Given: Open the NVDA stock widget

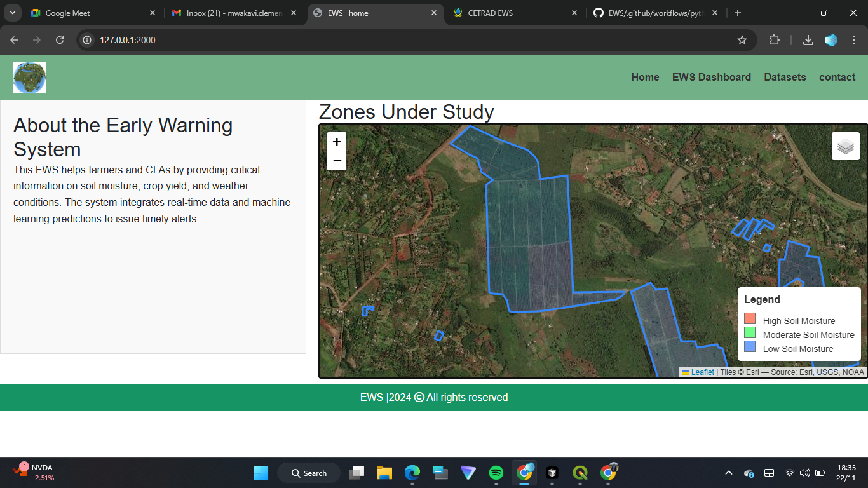Looking at the screenshot, I should click(34, 473).
